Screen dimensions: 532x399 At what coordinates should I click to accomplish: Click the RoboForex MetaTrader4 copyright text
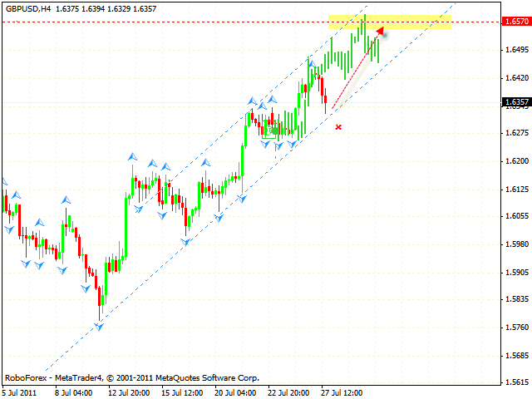pos(132,378)
